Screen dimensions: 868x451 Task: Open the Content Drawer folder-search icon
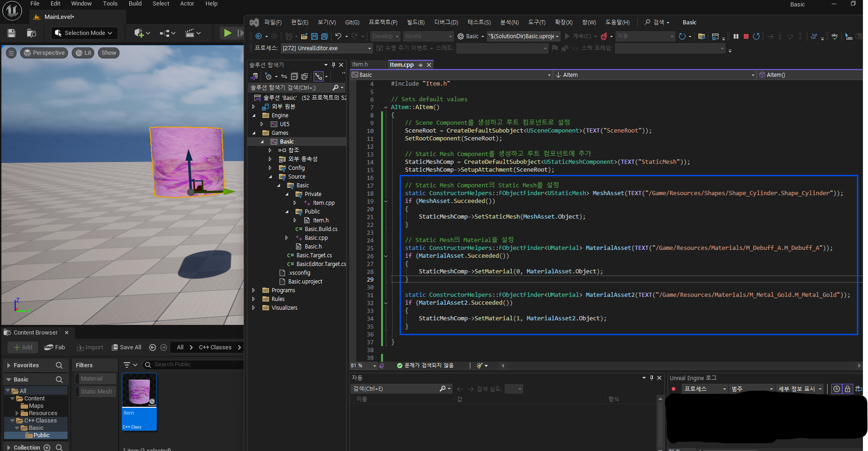(31, 33)
